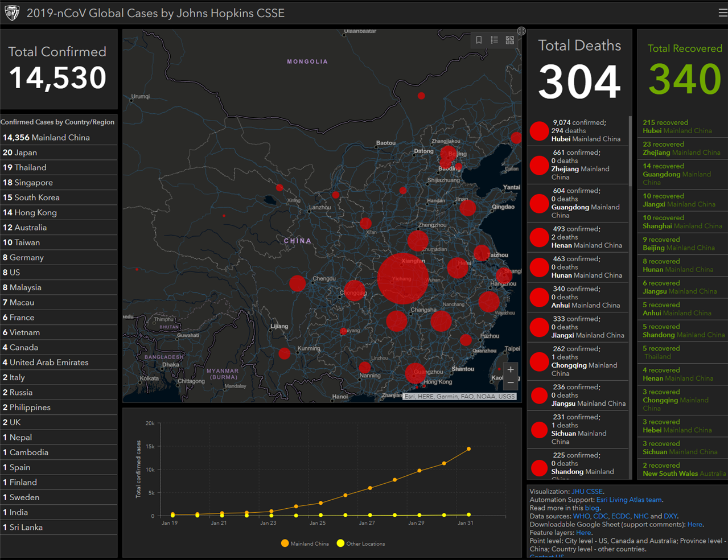
Task: Open the WHO data source link
Action: click(581, 516)
